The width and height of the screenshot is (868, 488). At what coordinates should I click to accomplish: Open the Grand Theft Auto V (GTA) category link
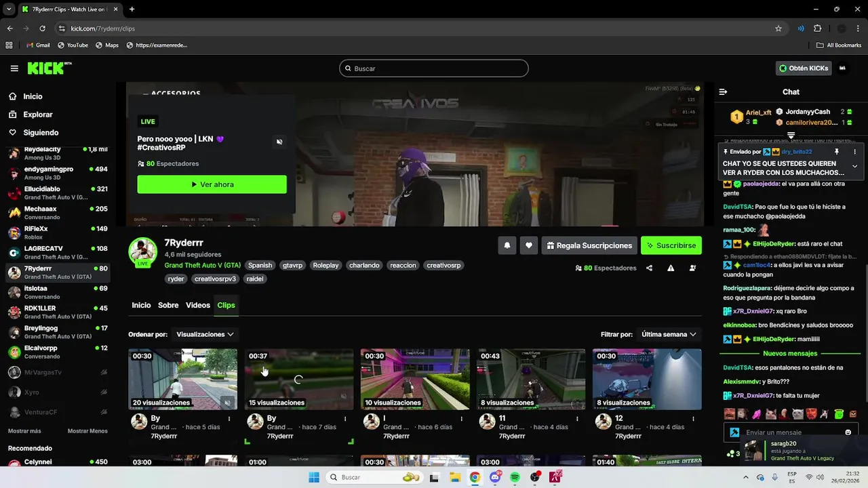202,265
